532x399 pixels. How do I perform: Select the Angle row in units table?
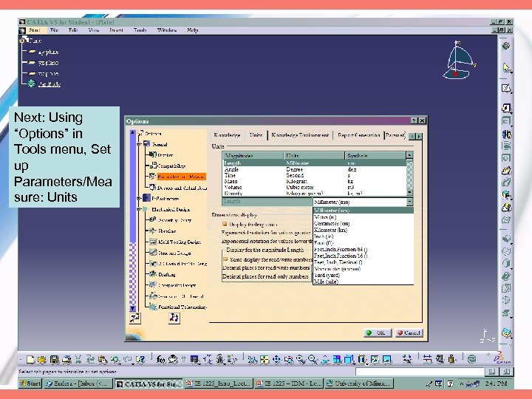coord(314,169)
